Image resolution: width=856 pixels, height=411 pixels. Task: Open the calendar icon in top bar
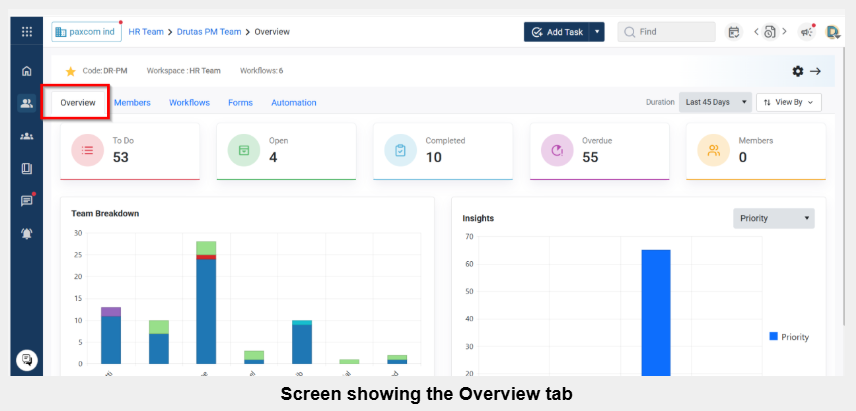coord(733,32)
